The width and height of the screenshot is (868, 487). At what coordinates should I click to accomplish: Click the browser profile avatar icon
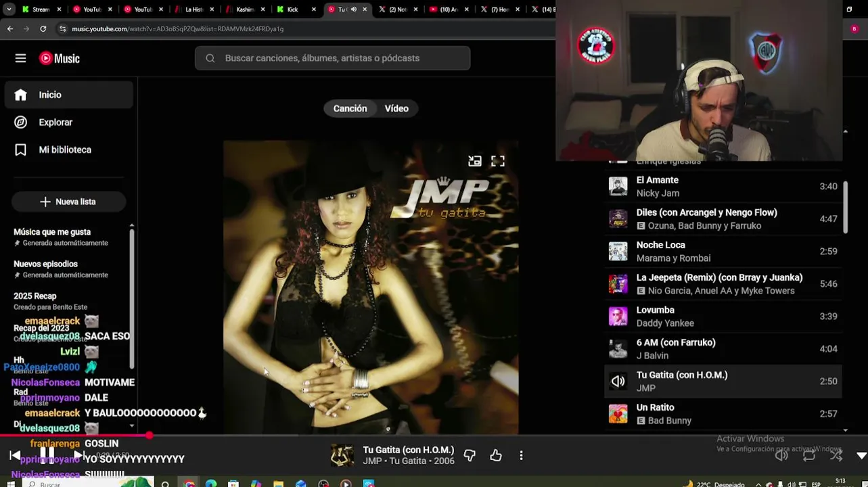pyautogui.click(x=854, y=29)
